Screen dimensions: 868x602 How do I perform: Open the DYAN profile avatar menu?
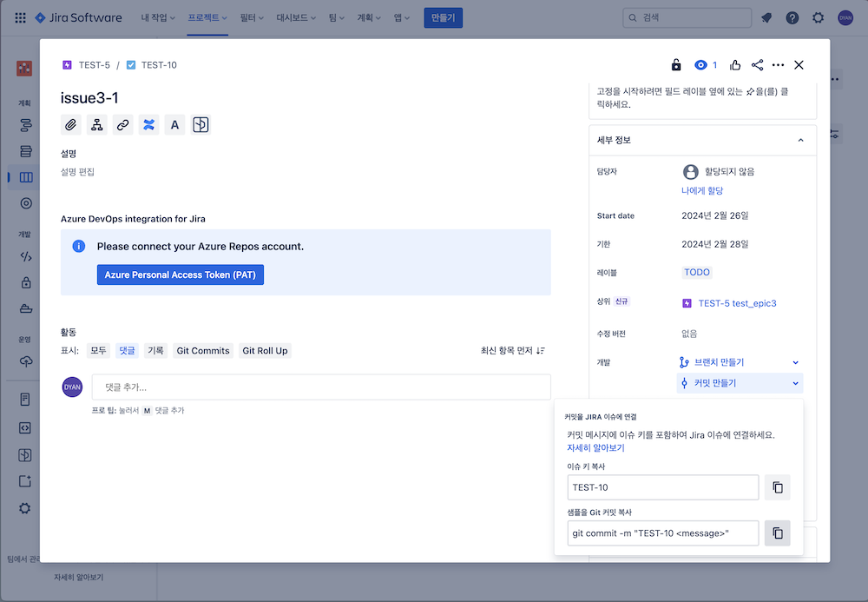click(845, 17)
